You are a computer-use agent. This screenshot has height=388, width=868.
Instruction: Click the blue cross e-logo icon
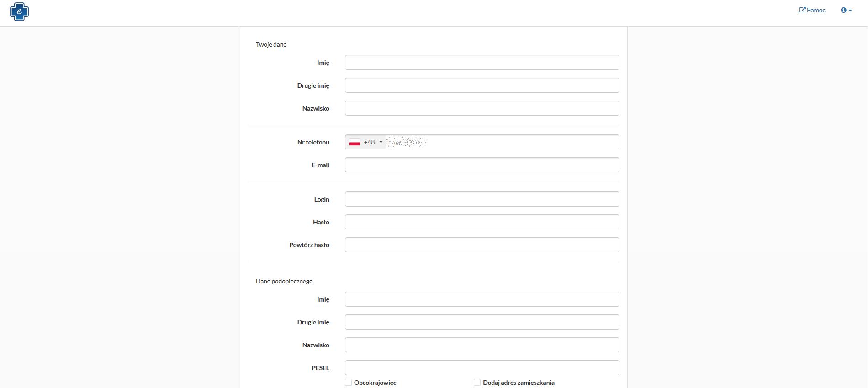19,11
